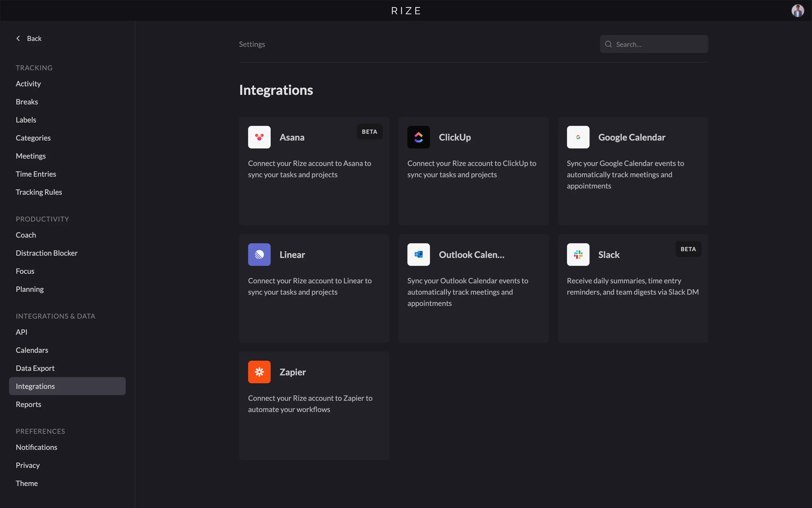
Task: Click the search magnifier icon
Action: [x=608, y=44]
